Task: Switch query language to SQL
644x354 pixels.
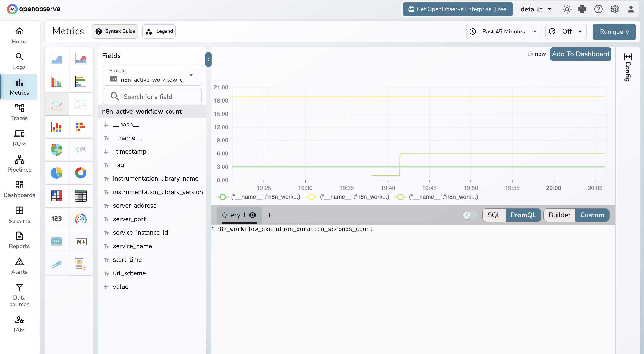Action: (494, 215)
